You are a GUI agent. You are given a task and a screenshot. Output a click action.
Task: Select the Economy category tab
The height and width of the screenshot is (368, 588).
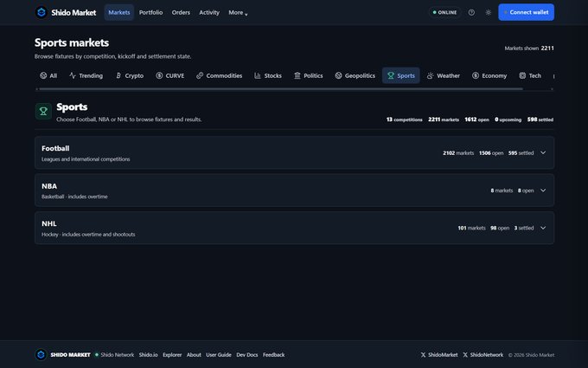click(489, 75)
